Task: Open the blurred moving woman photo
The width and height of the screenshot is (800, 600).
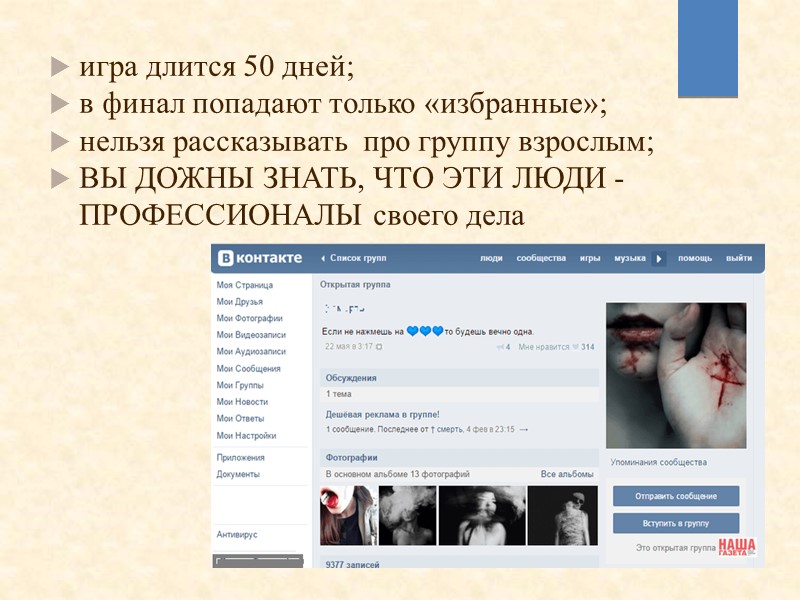Action: click(482, 515)
